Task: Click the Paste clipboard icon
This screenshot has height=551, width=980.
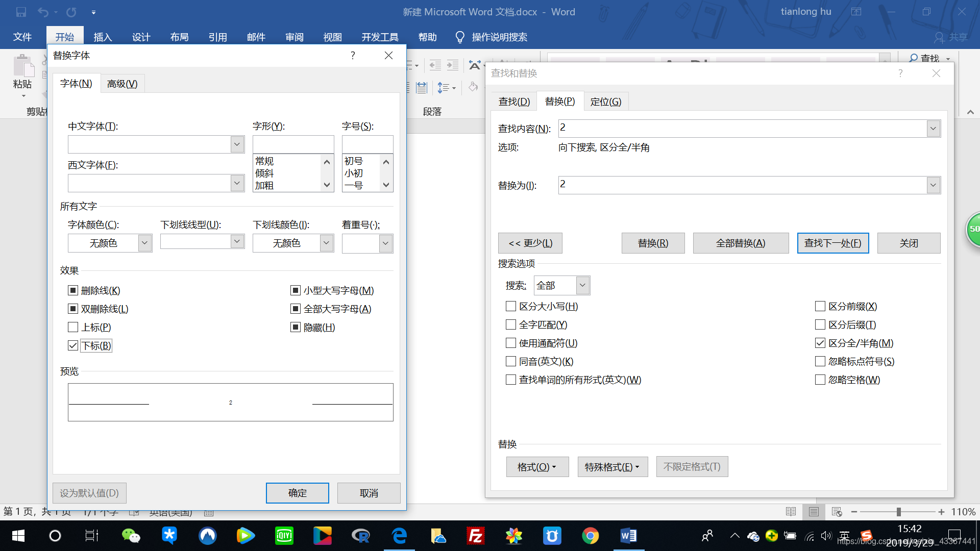Action: (x=22, y=67)
